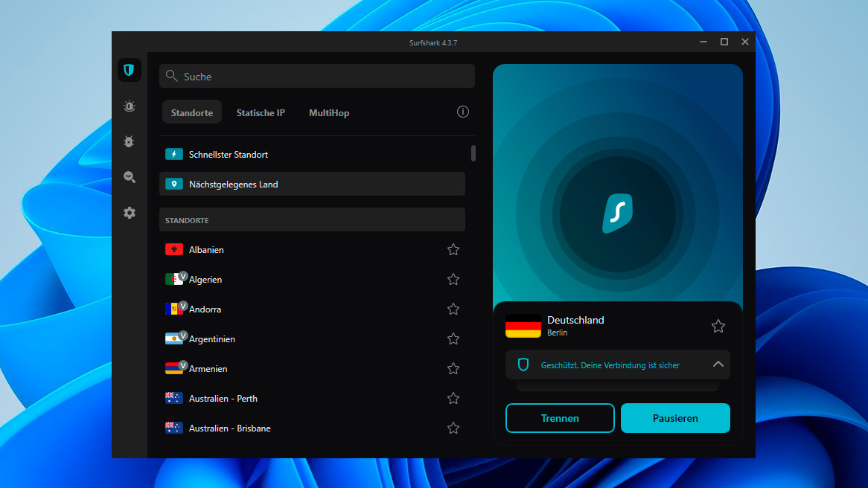Maximize the Surfshark window
868x488 pixels.
pos(724,42)
